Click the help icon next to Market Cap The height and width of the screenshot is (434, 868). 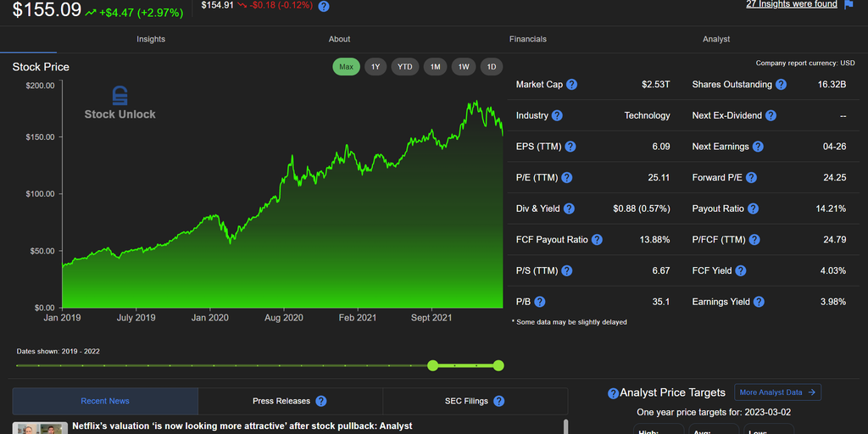tap(572, 85)
